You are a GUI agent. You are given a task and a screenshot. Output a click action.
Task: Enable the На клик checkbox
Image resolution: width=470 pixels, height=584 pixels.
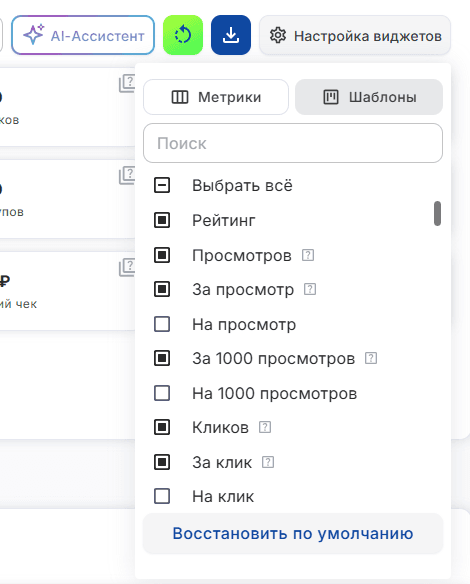pos(162,496)
